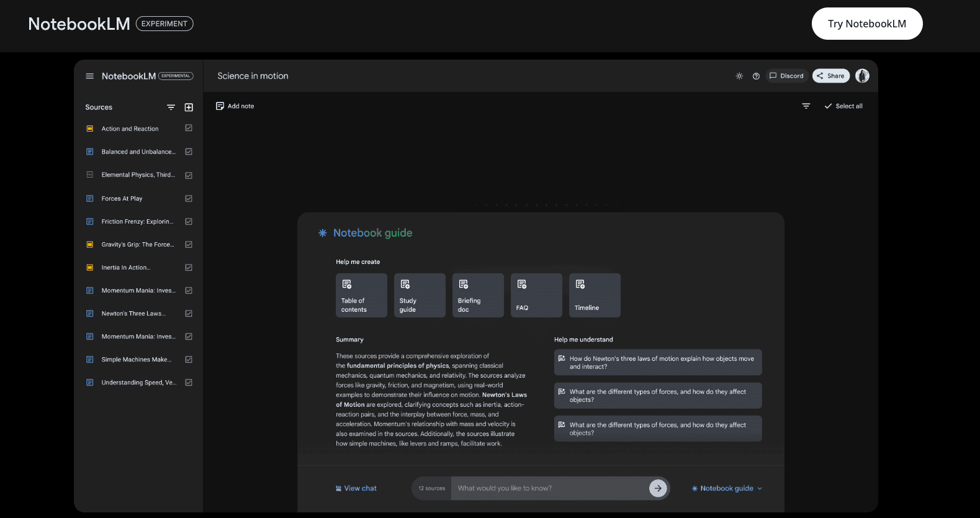
Task: Create a Briefing doc
Action: (478, 295)
